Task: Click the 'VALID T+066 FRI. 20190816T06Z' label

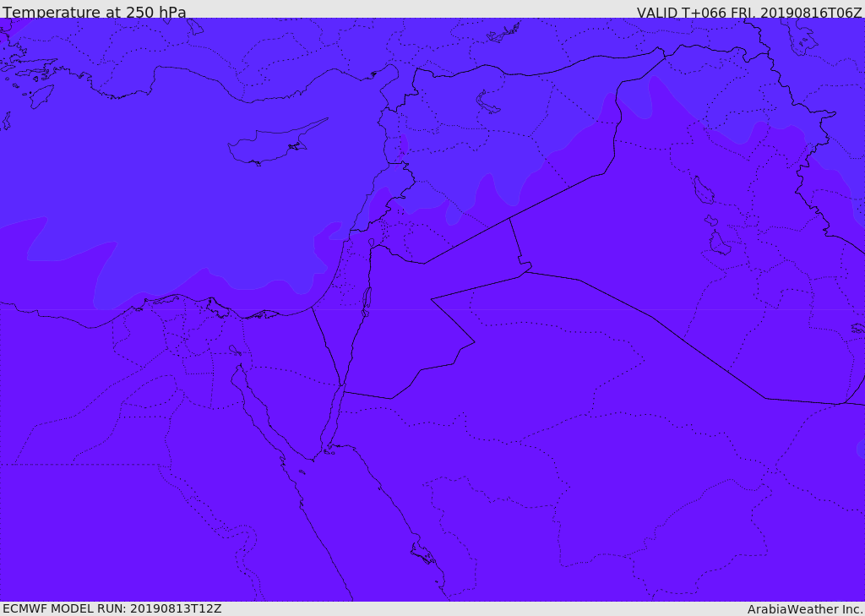Action: [x=749, y=12]
